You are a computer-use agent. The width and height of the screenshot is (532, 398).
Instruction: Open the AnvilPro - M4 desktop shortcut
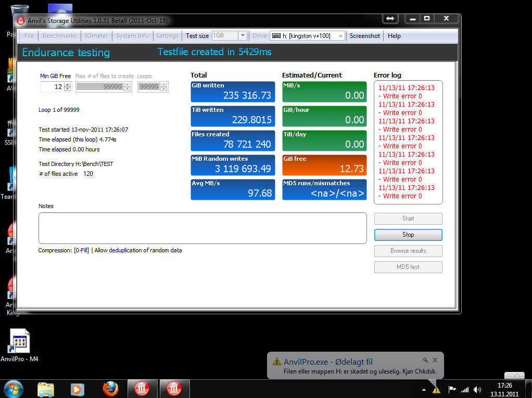point(19,345)
